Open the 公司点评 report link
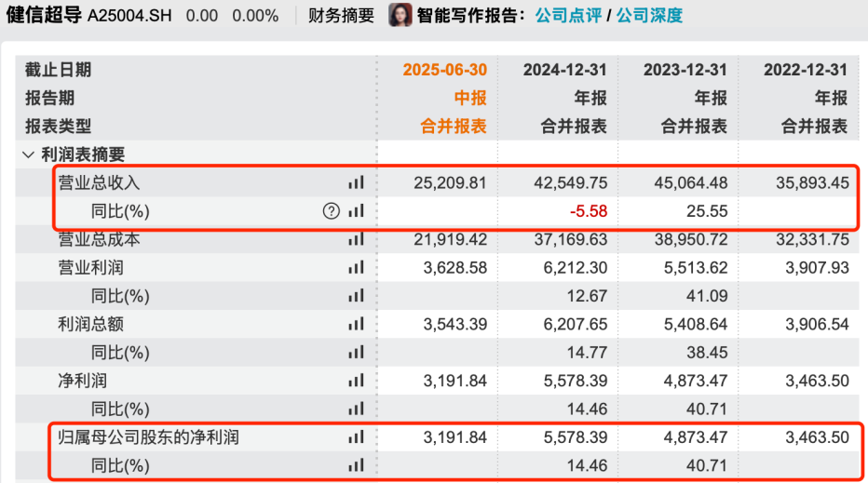Viewport: 868px width, 483px height. 568,16
